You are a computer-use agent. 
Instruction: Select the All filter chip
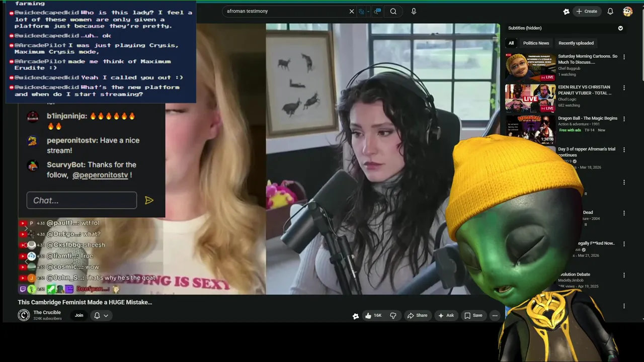pos(511,43)
